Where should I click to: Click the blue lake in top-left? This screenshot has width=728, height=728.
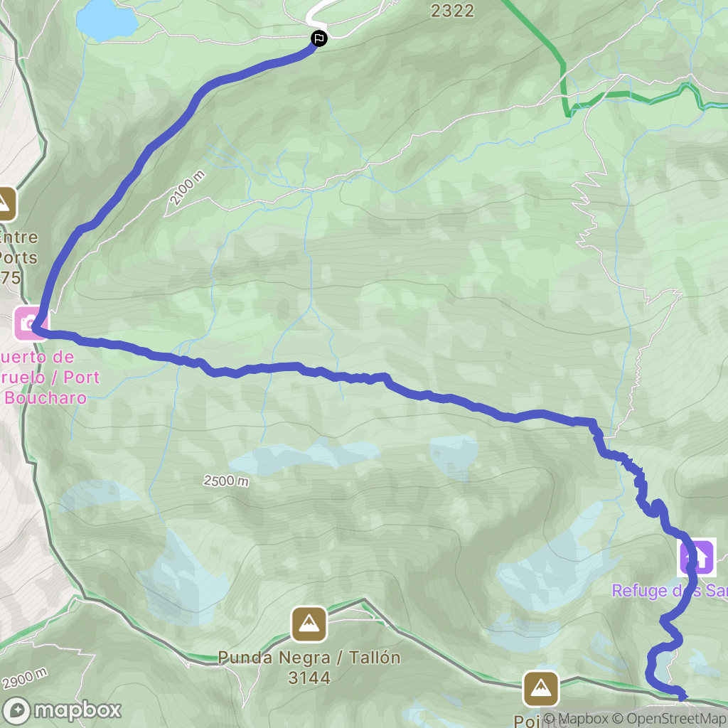click(107, 21)
